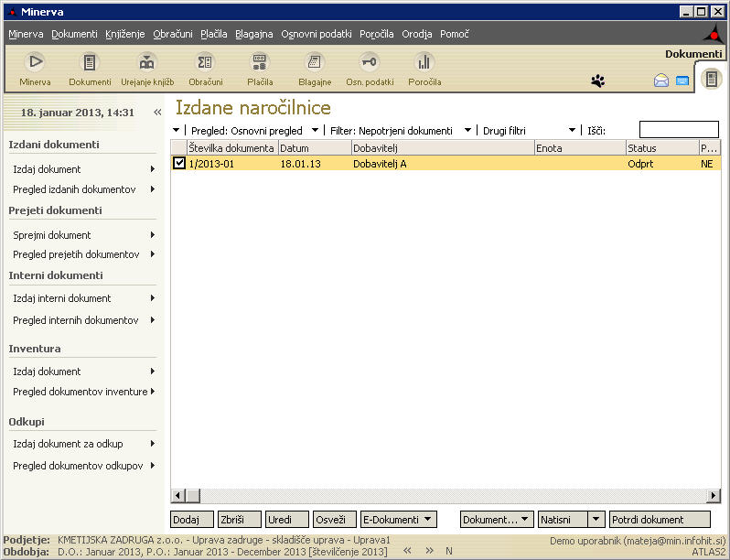This screenshot has width=730, height=560.
Task: Open the arrow next to Natisni
Action: (x=596, y=520)
